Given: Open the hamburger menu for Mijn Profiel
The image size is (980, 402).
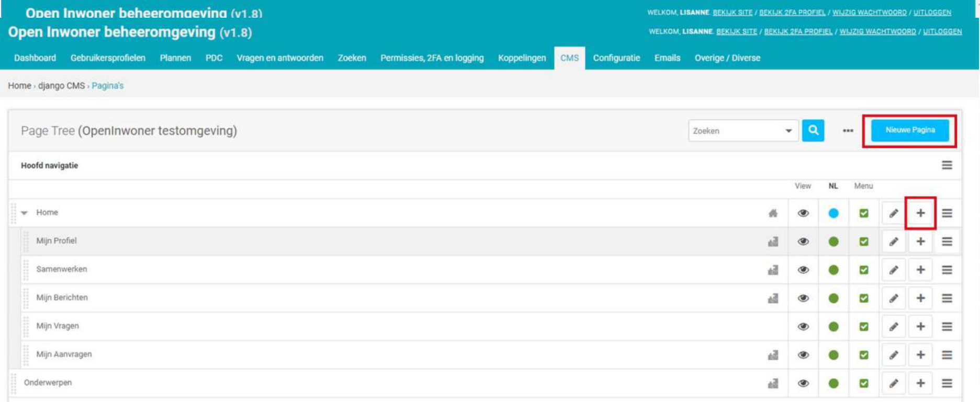Looking at the screenshot, I should click(x=947, y=242).
